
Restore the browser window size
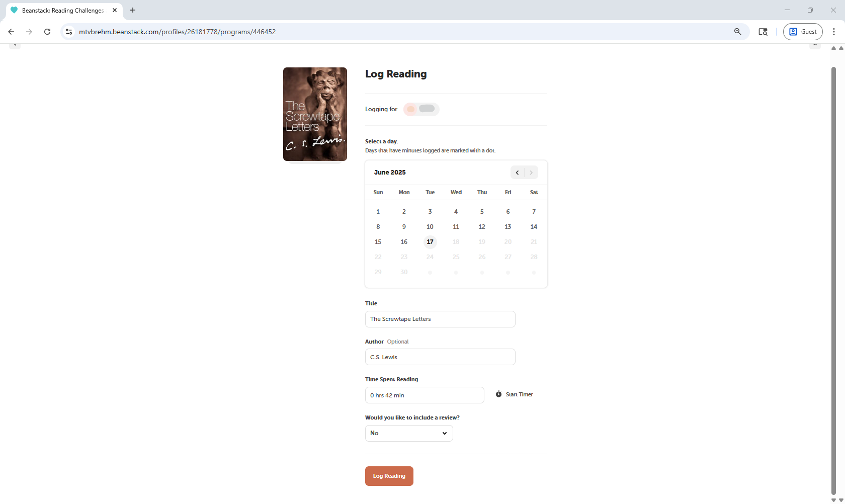click(810, 10)
